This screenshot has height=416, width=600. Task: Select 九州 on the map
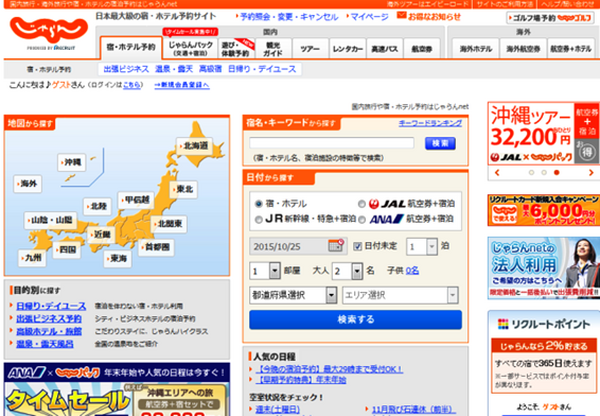point(32,258)
